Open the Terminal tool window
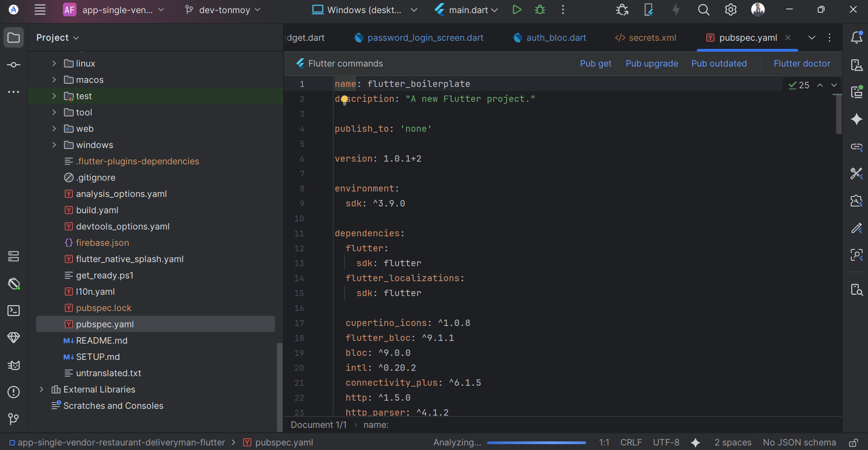The width and height of the screenshot is (868, 450). pyautogui.click(x=14, y=311)
